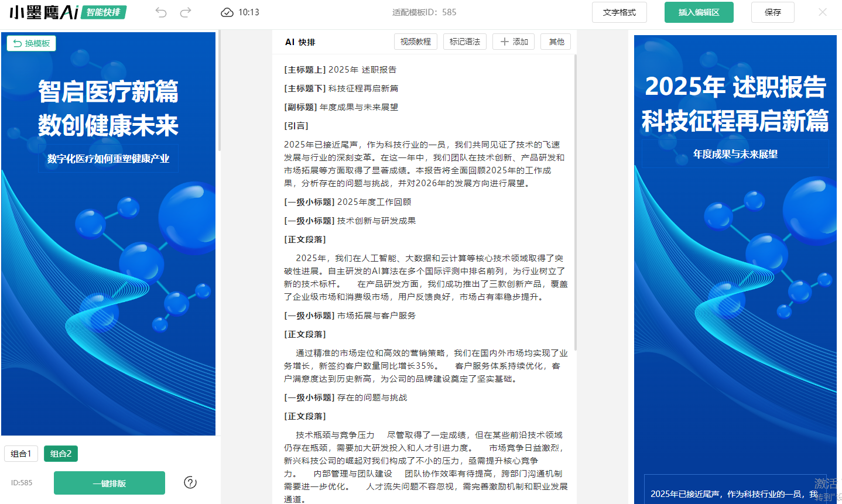Click the 插入编辑区 button
The image size is (842, 504).
point(699,12)
